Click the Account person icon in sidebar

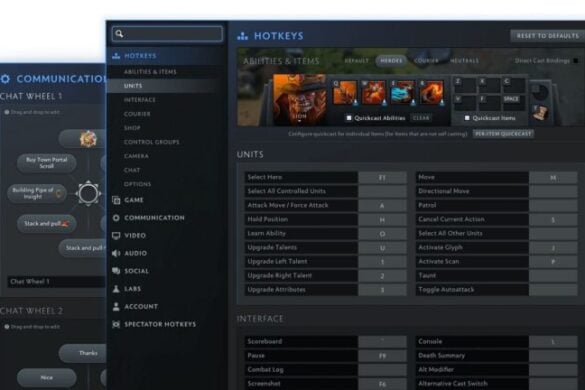point(116,306)
